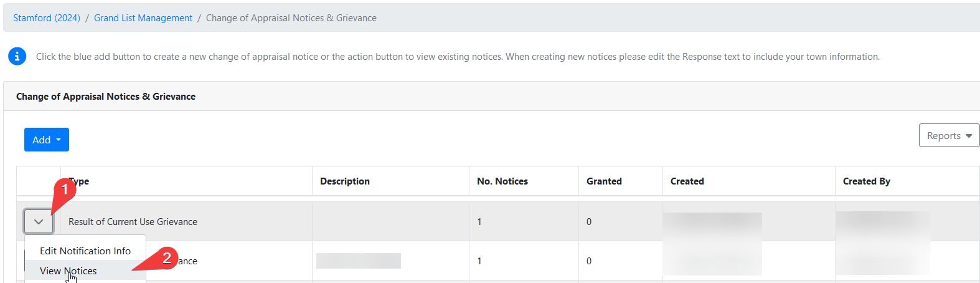Expand the Reports dropdown

tap(949, 135)
